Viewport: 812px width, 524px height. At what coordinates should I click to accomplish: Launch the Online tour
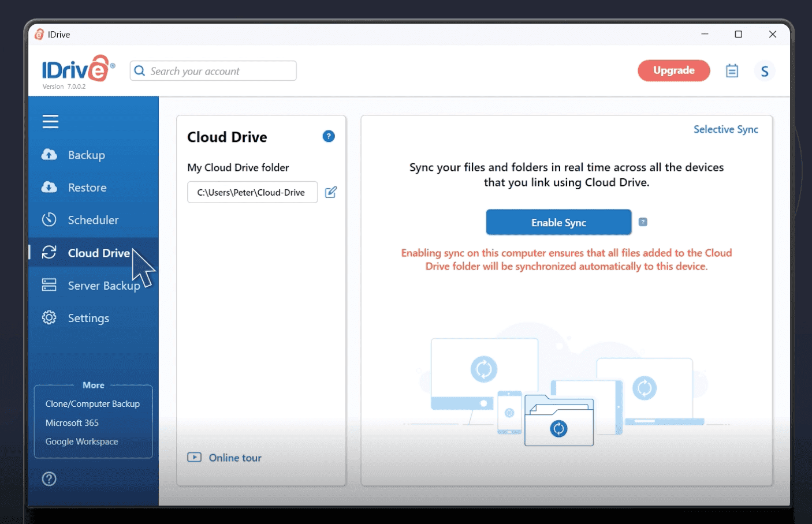tap(225, 457)
